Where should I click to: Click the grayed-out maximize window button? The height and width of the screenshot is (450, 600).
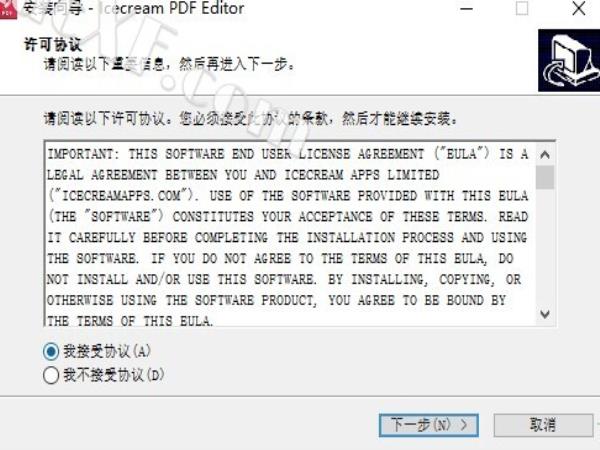coord(522,8)
